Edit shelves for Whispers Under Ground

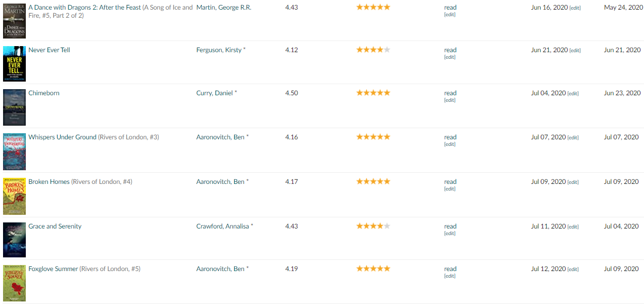(450, 144)
